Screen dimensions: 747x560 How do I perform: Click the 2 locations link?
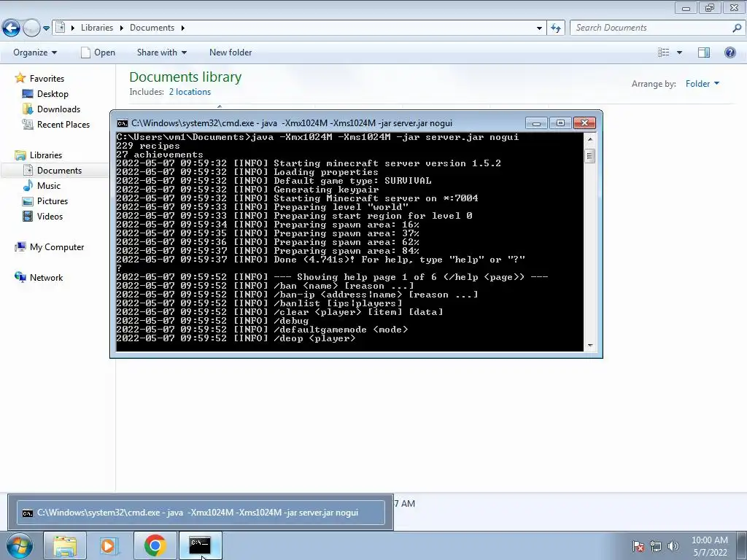coord(190,92)
